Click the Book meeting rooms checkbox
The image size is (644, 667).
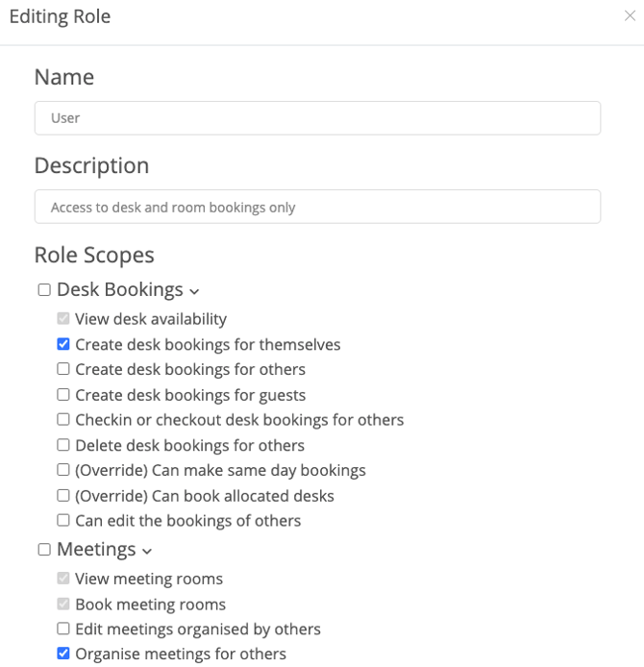[x=63, y=604]
